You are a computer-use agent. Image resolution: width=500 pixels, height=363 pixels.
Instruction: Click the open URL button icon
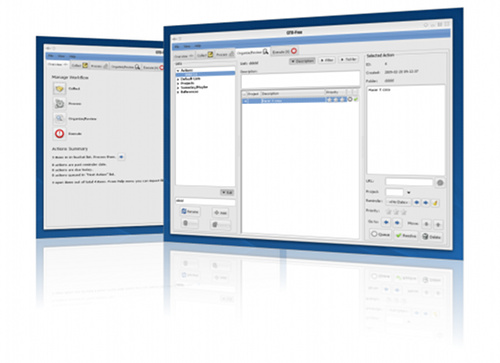pos(440,183)
